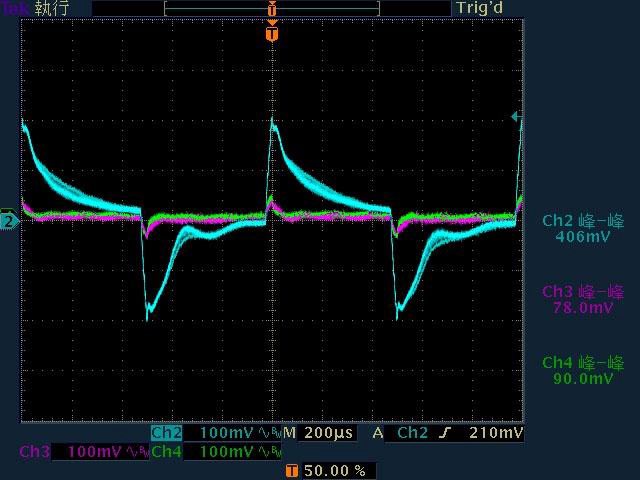Click the channel 2 ground reference marker
The height and width of the screenshot is (480, 640).
click(9, 220)
